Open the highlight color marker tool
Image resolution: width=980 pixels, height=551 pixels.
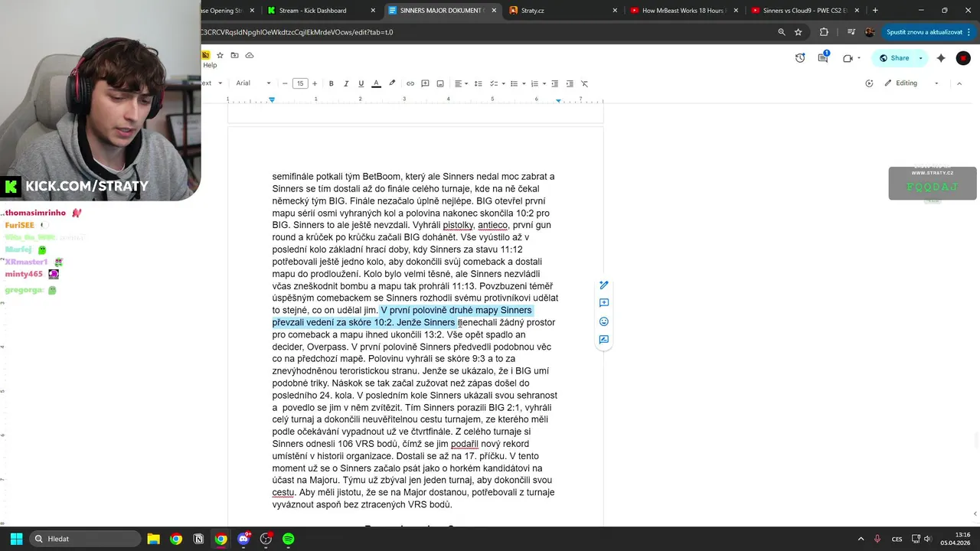coord(392,83)
